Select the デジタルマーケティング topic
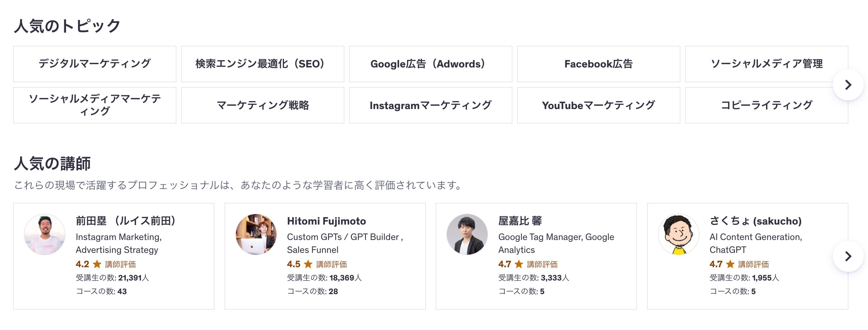This screenshot has width=868, height=330. [95, 64]
